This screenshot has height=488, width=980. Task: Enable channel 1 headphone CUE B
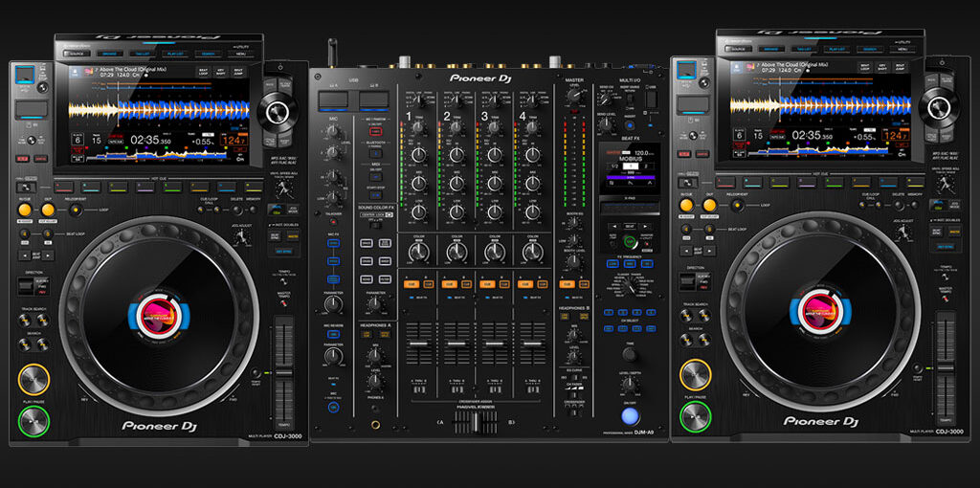click(x=429, y=283)
